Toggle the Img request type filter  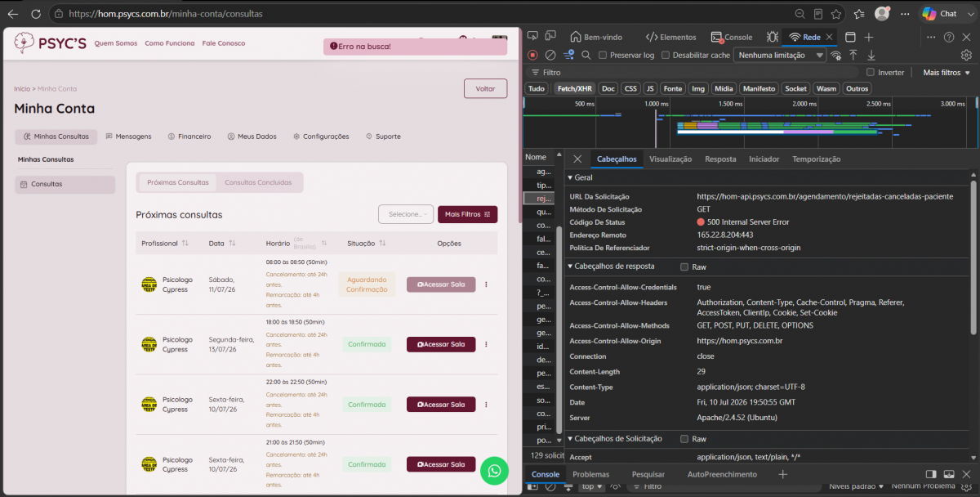(698, 88)
